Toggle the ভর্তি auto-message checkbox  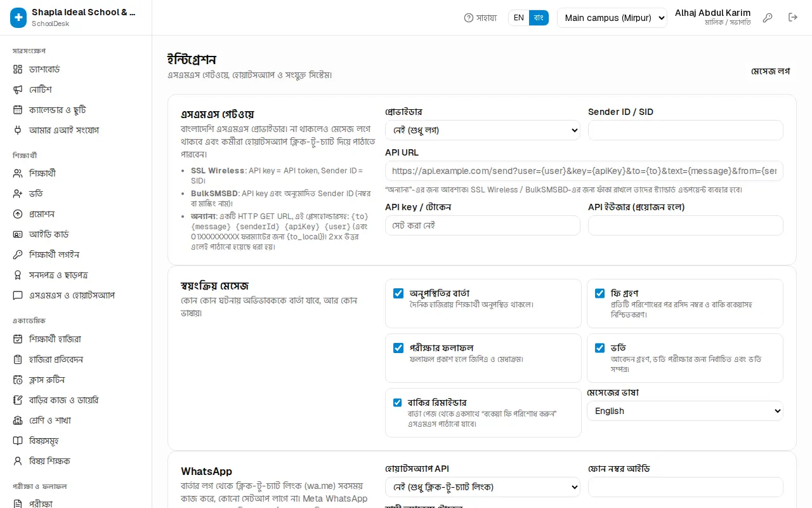click(599, 348)
